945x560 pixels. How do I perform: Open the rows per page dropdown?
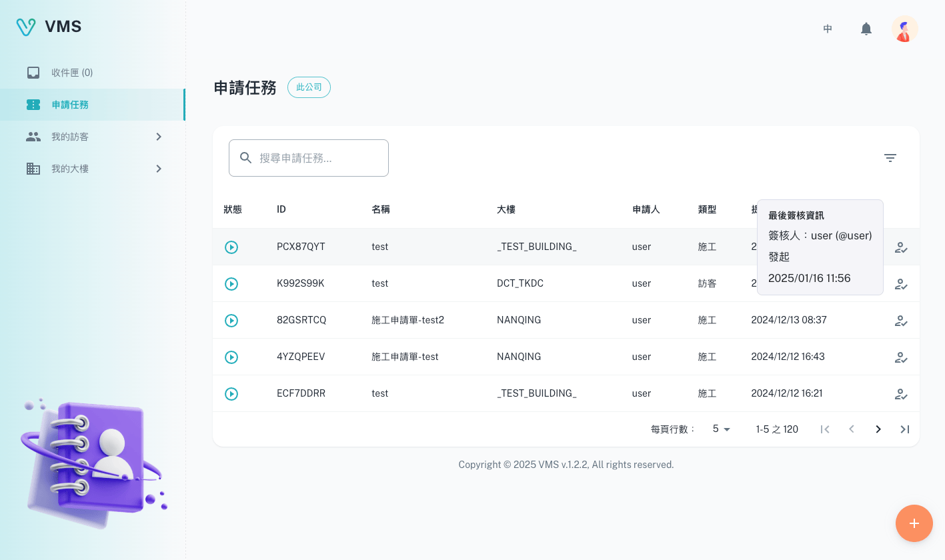[722, 429]
